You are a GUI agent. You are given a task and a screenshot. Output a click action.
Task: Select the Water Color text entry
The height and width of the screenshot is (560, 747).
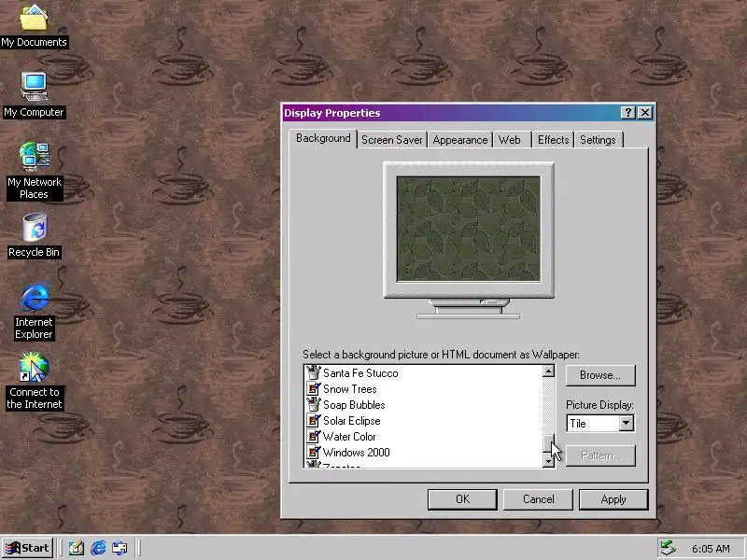coord(349,436)
